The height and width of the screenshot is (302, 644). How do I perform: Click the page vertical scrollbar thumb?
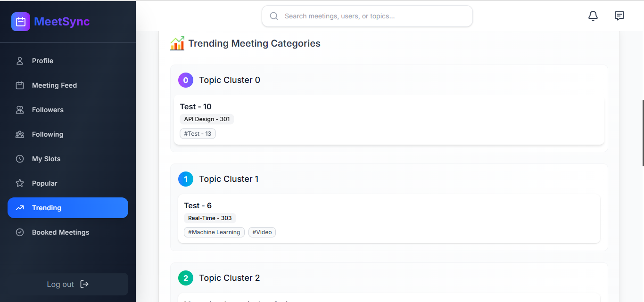click(643, 133)
